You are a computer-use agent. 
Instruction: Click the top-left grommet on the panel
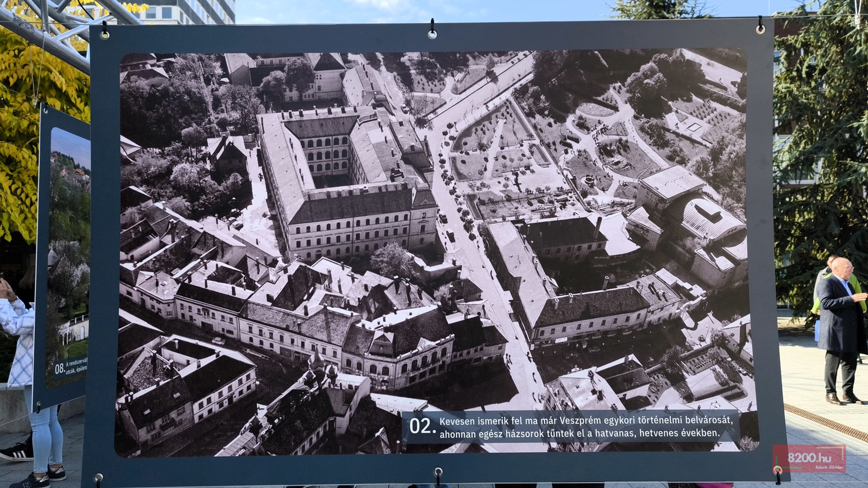(x=105, y=31)
